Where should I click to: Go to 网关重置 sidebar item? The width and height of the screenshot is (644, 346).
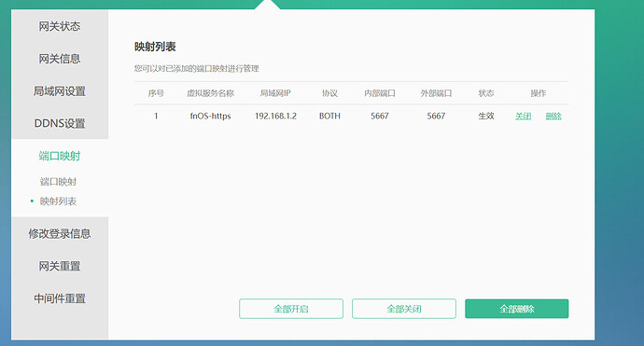click(60, 266)
